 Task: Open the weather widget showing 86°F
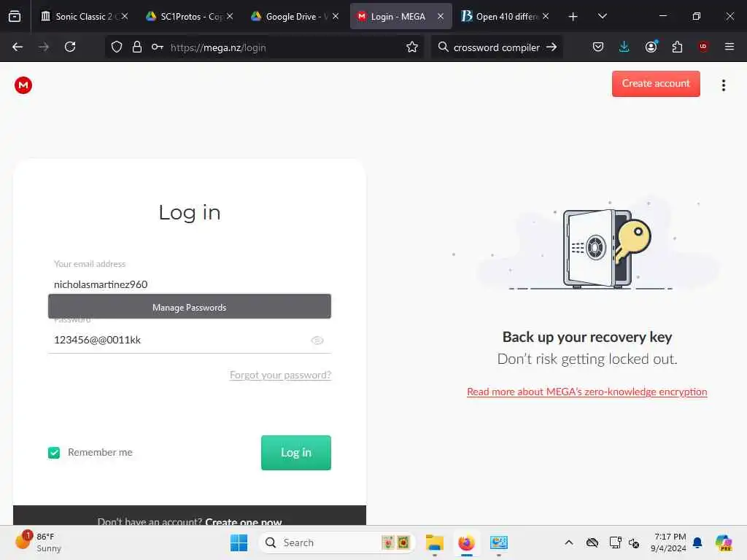39,542
